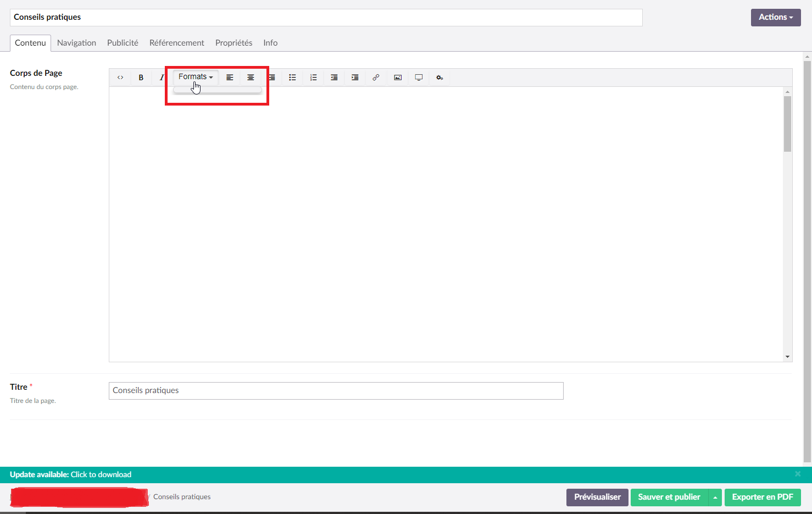The height and width of the screenshot is (514, 812).
Task: Open the Actions dropdown button
Action: click(776, 17)
